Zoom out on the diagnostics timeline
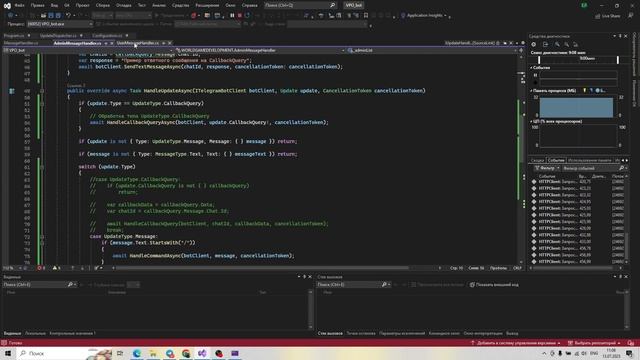 click(x=567, y=44)
